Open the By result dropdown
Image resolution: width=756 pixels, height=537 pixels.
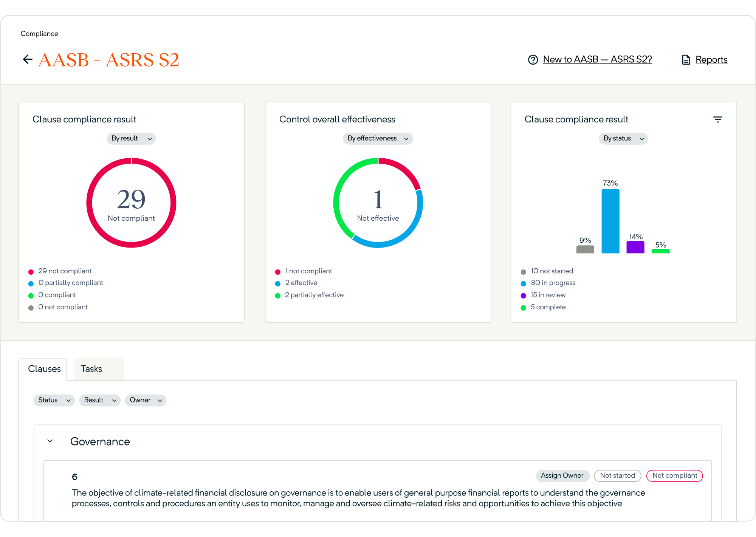click(131, 138)
